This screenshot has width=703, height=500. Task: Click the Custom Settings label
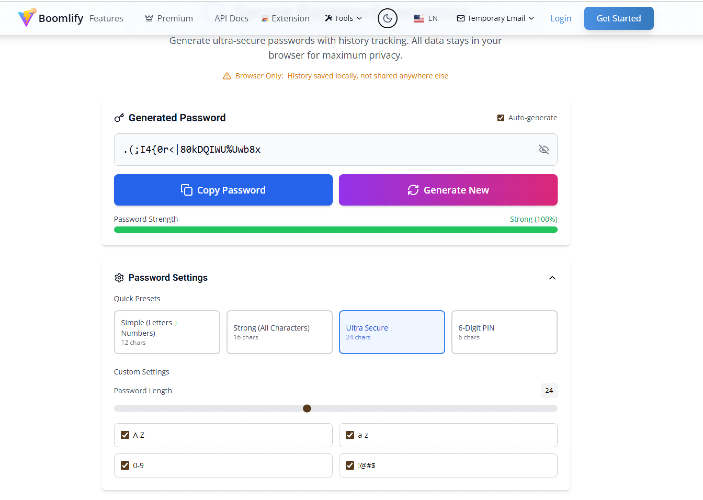point(142,372)
